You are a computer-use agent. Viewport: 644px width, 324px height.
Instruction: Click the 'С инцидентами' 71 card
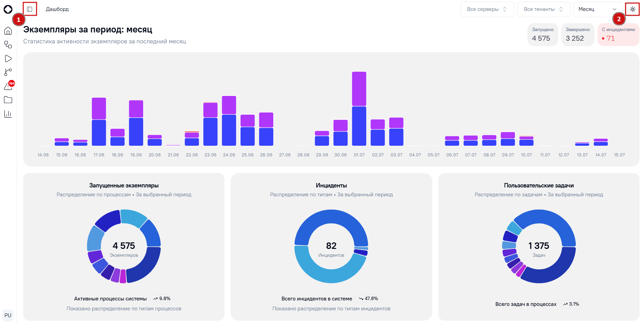pos(618,34)
